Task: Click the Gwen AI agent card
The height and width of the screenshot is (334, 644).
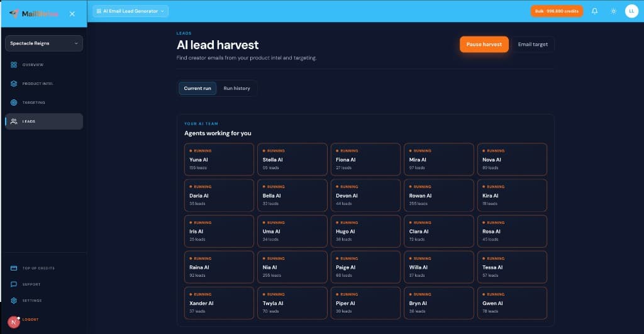Action: tap(512, 303)
